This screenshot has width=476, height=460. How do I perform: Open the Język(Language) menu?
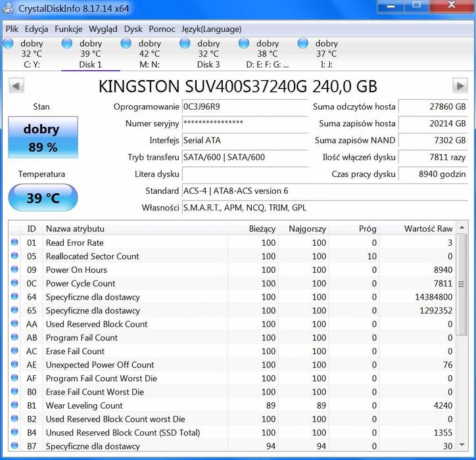pos(212,29)
